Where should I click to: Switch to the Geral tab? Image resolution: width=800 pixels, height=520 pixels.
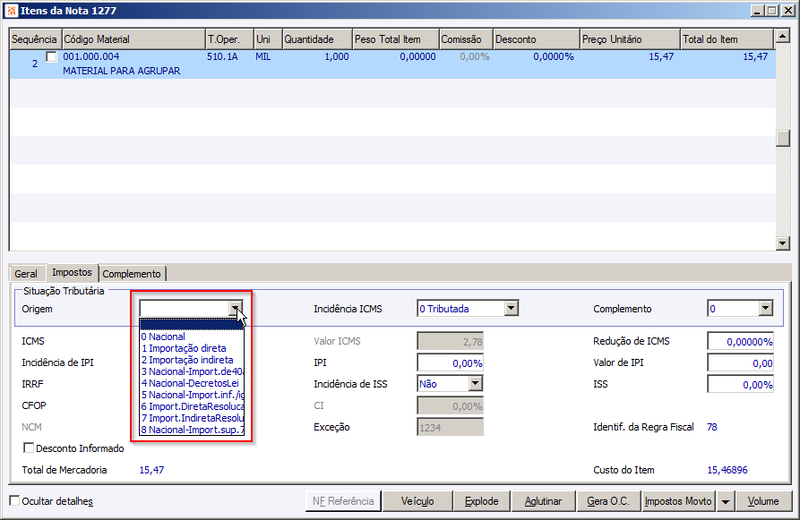point(26,274)
